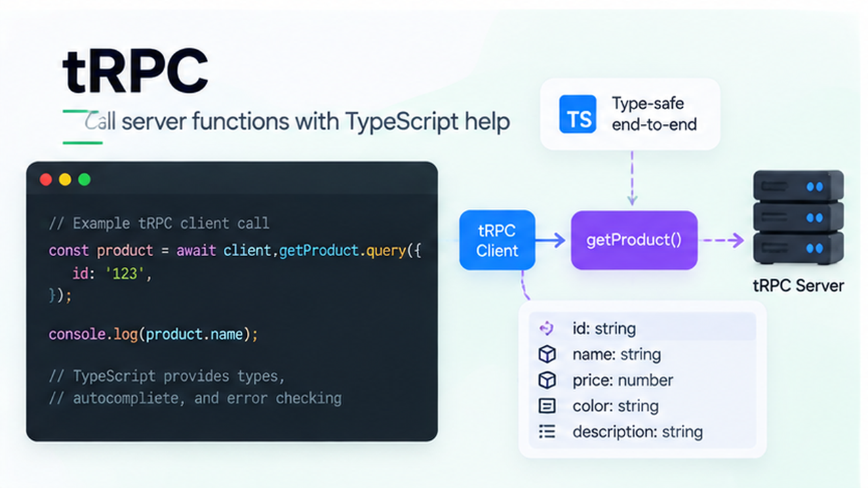Click the cube icon next to 'price: number'
Image resolution: width=868 pixels, height=488 pixels.
pyautogui.click(x=547, y=380)
